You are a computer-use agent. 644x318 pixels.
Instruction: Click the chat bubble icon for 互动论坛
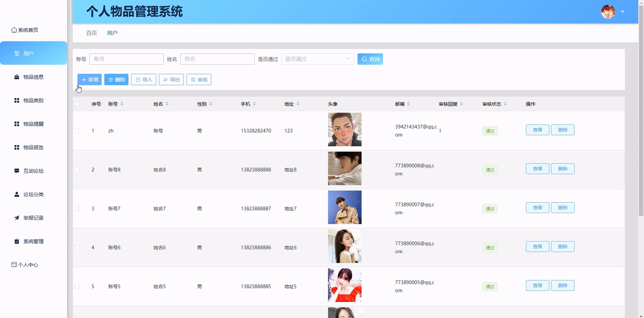click(17, 171)
